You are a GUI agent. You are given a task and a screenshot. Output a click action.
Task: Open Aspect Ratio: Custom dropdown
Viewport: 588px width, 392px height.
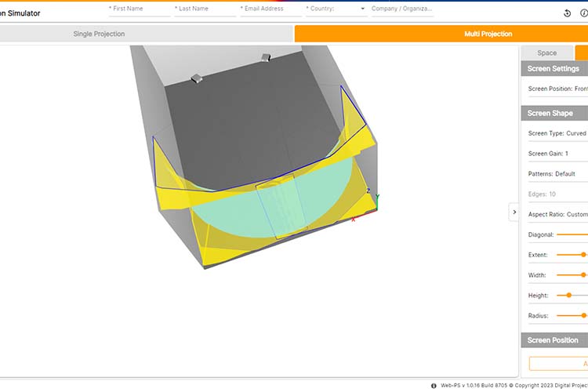558,215
